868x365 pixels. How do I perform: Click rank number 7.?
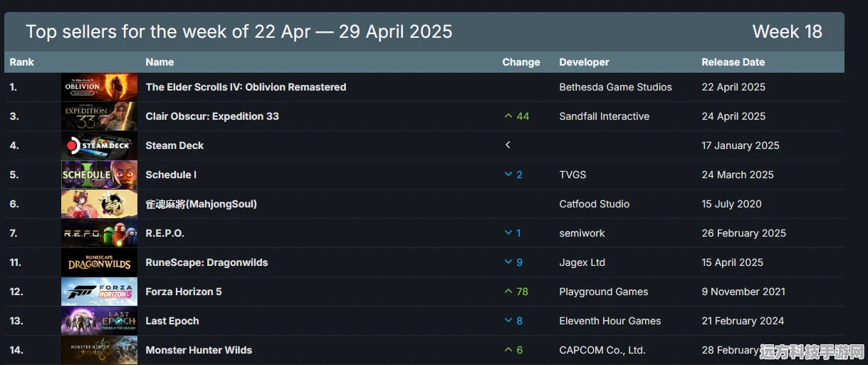(x=14, y=233)
